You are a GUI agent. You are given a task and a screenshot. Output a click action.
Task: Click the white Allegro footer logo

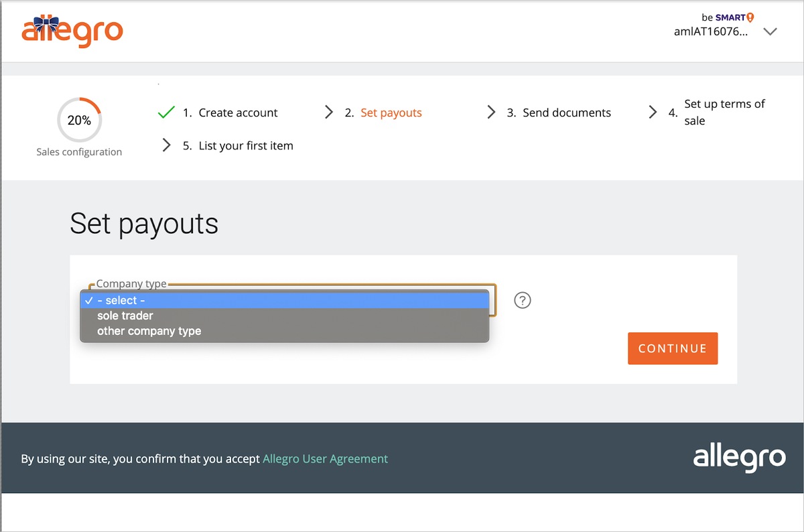click(739, 458)
